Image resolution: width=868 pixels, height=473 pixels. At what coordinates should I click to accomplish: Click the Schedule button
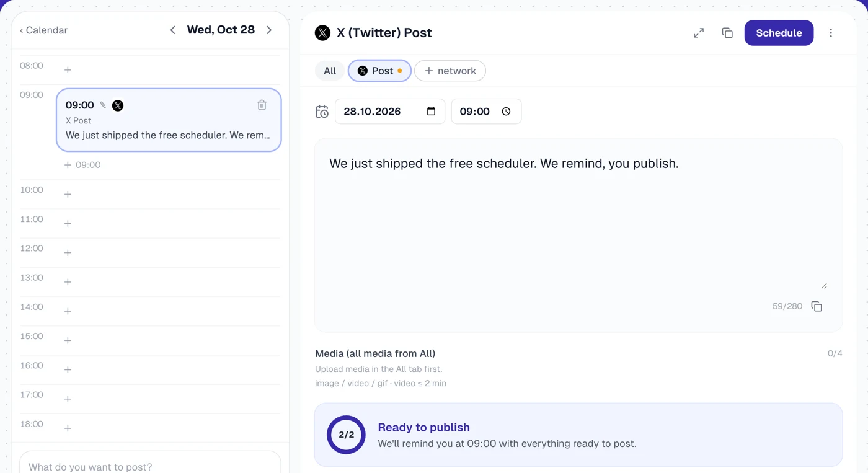coord(779,33)
